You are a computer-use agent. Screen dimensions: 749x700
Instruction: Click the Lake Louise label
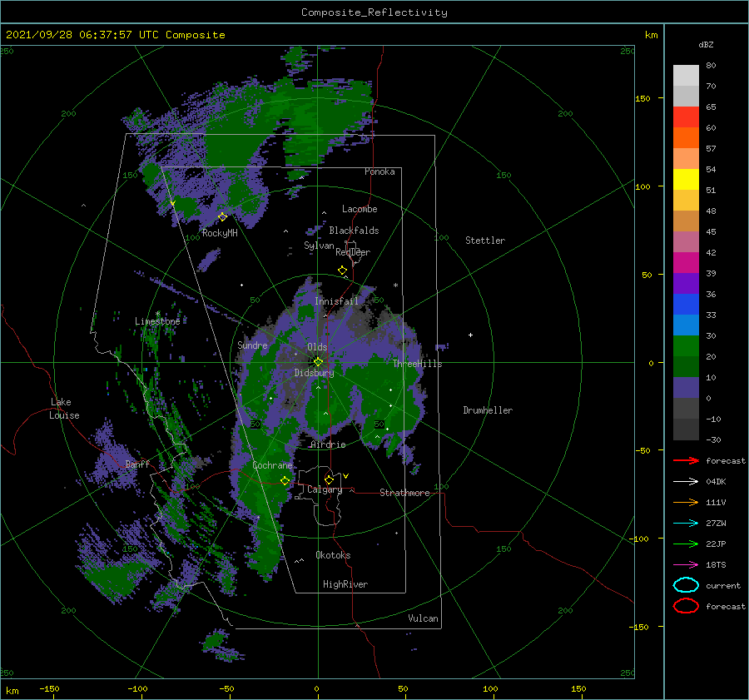pos(64,409)
